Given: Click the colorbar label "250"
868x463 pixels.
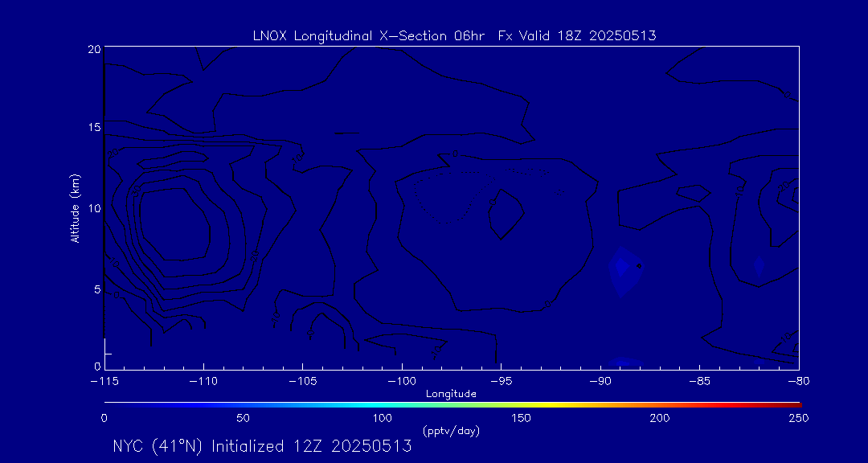Looking at the screenshot, I should tap(800, 418).
